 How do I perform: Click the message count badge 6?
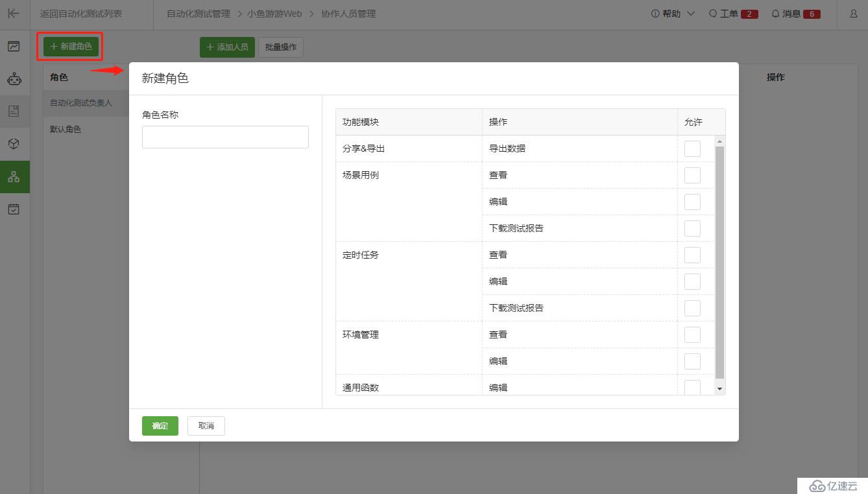point(812,14)
